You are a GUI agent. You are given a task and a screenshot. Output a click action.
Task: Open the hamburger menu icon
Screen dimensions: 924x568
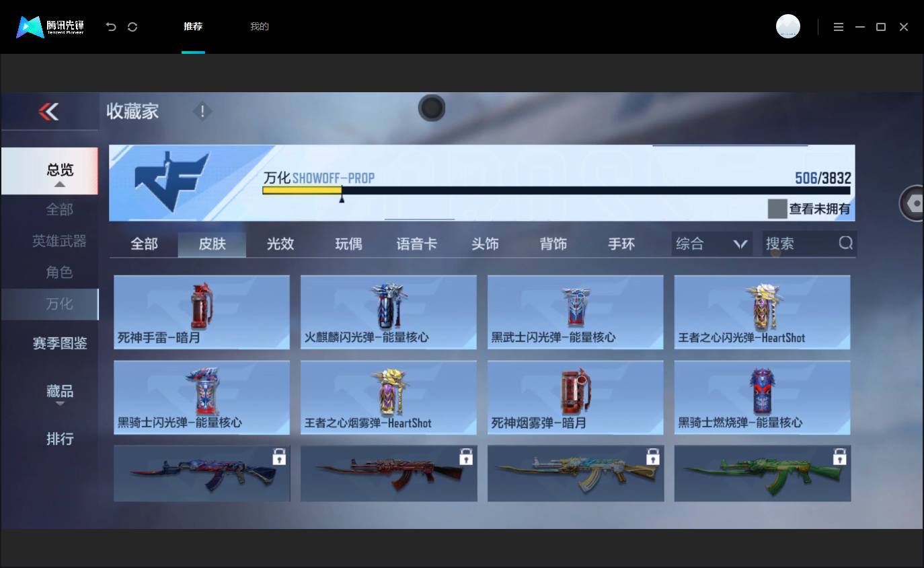click(x=839, y=27)
